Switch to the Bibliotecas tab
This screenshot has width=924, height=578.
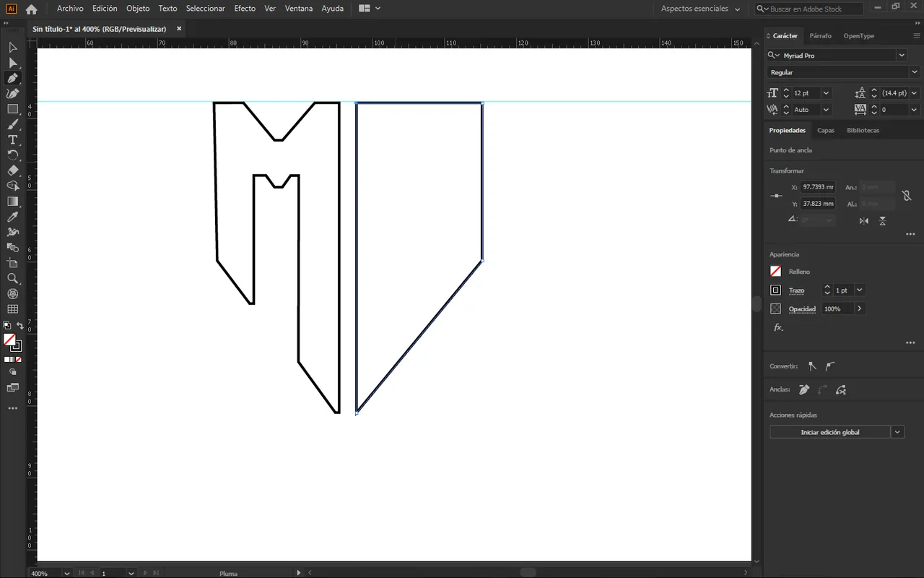863,130
